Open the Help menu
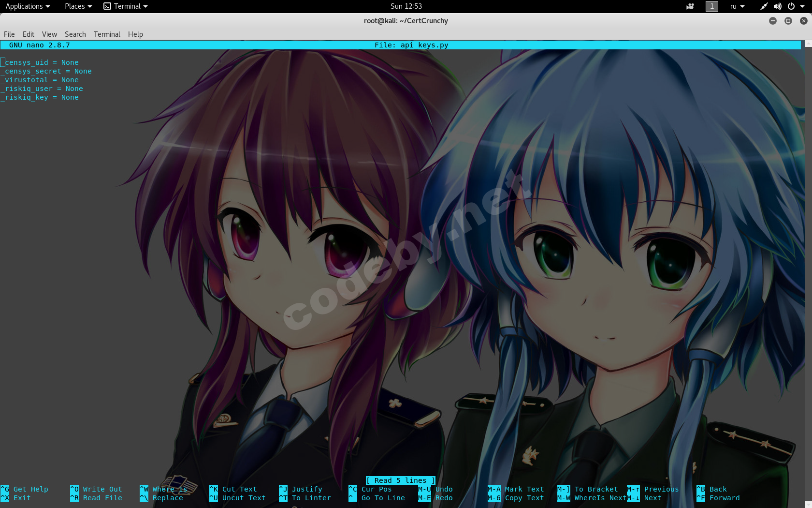The width and height of the screenshot is (812, 508). (x=135, y=34)
